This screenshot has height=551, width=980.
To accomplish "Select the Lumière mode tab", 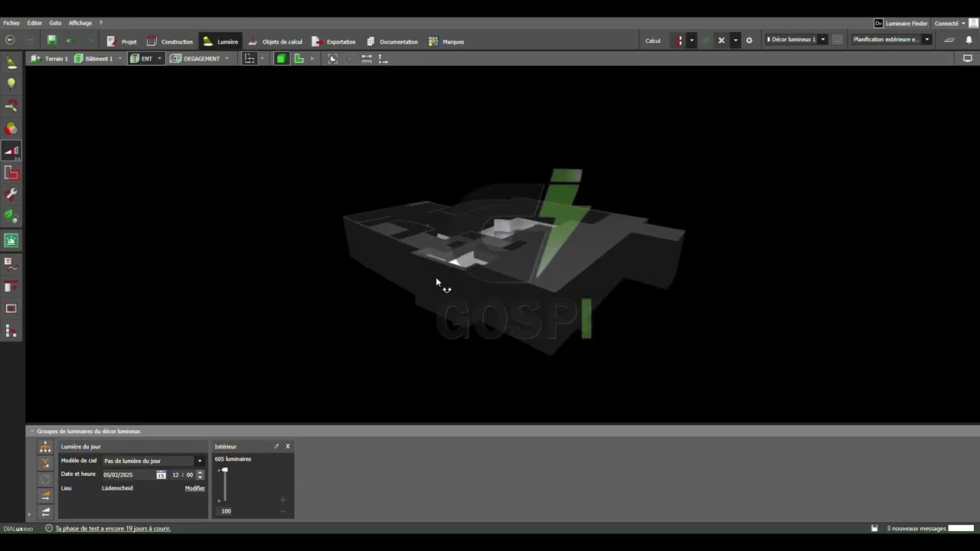I will pyautogui.click(x=220, y=41).
